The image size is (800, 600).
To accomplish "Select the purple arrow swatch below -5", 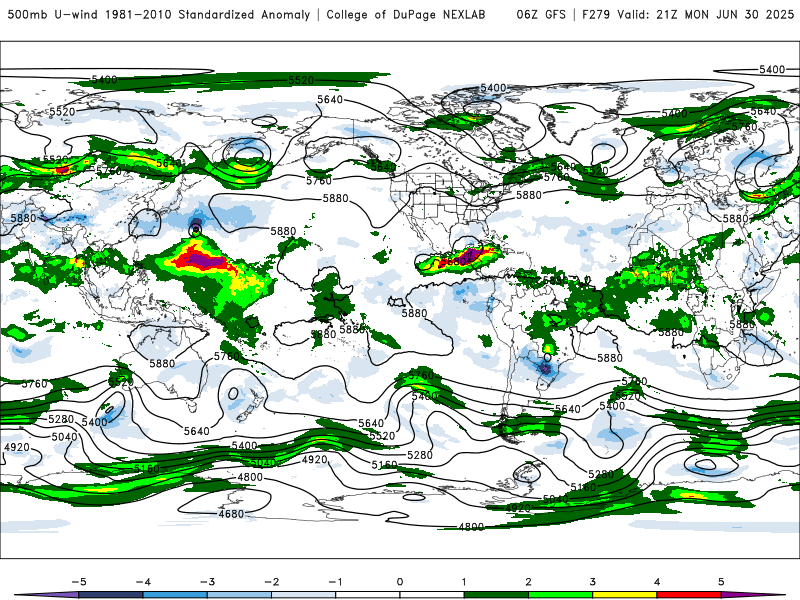I will (48, 595).
